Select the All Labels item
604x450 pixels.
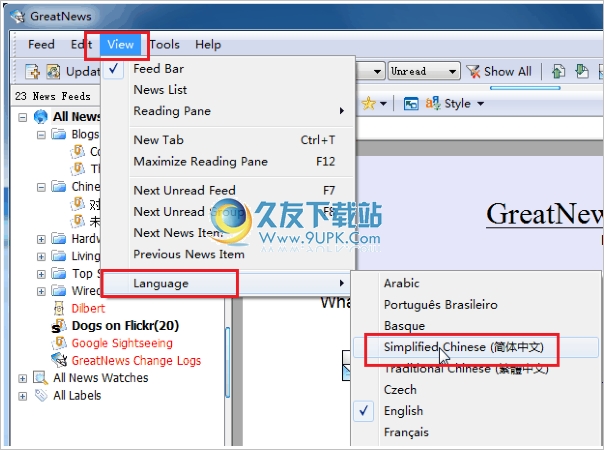[77, 396]
